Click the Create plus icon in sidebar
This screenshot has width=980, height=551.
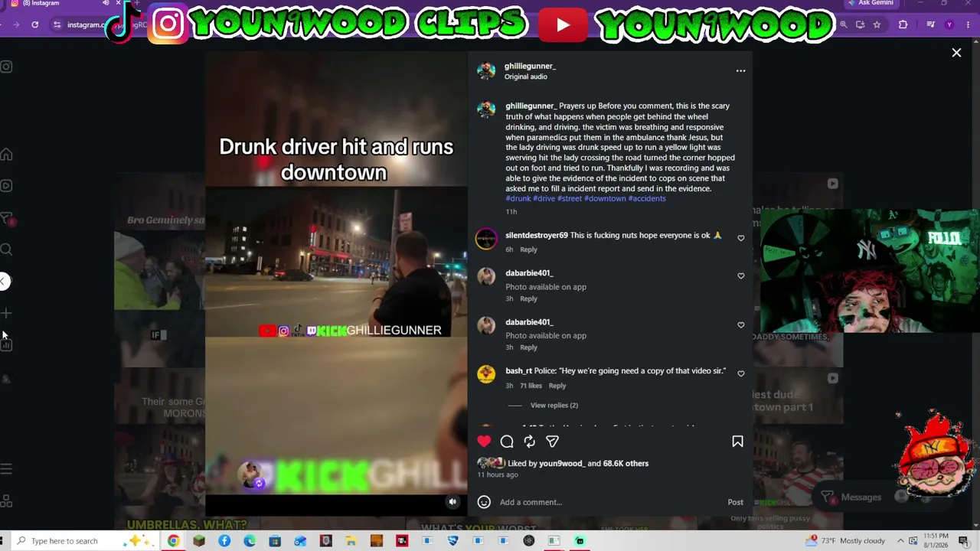click(6, 313)
